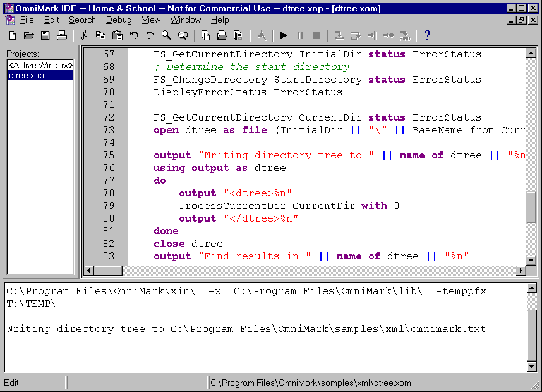Image resolution: width=542 pixels, height=392 pixels.
Task: Click the "Writing directory tree to" output line
Action: (x=246, y=329)
